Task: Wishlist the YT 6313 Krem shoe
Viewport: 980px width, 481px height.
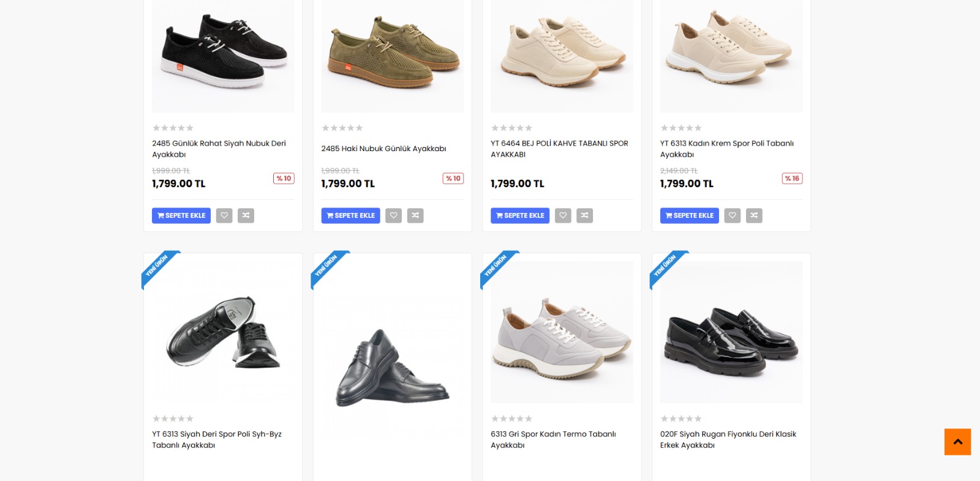Action: pyautogui.click(x=733, y=215)
